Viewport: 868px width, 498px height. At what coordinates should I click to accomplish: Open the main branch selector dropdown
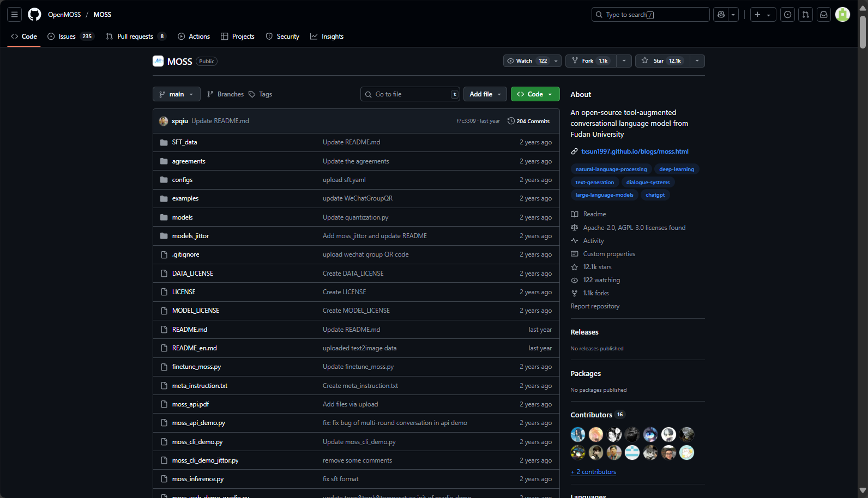[x=177, y=94]
